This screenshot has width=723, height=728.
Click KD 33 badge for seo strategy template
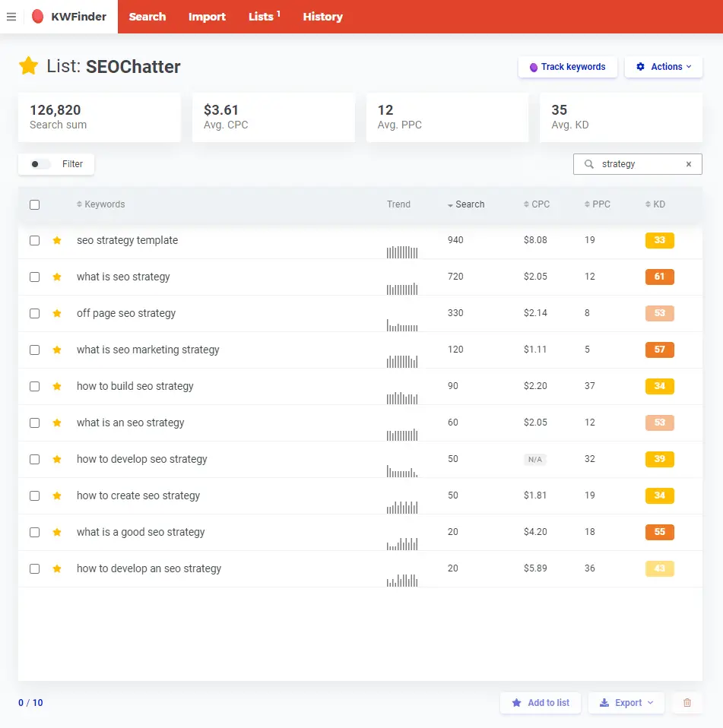coord(659,240)
